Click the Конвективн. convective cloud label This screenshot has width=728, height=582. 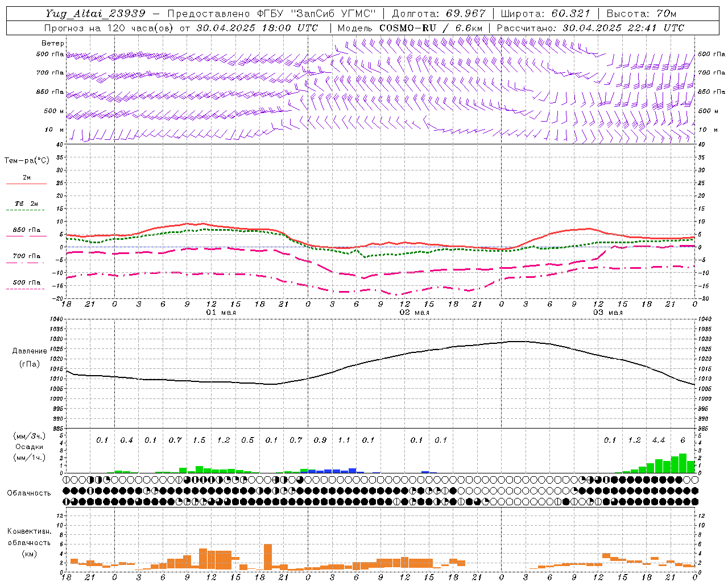pos(29,531)
